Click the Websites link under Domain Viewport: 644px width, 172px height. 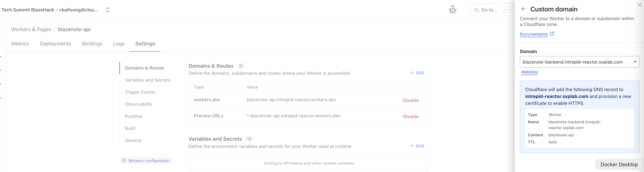tap(529, 72)
